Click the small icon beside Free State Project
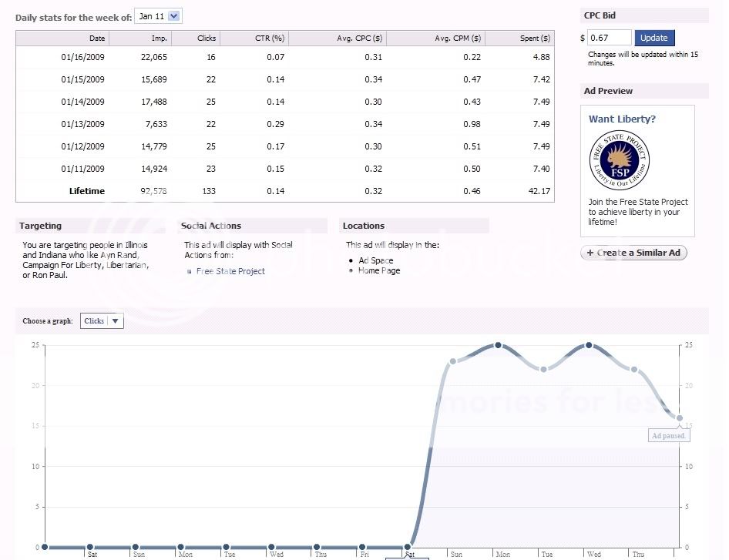729x560 pixels. coord(190,272)
